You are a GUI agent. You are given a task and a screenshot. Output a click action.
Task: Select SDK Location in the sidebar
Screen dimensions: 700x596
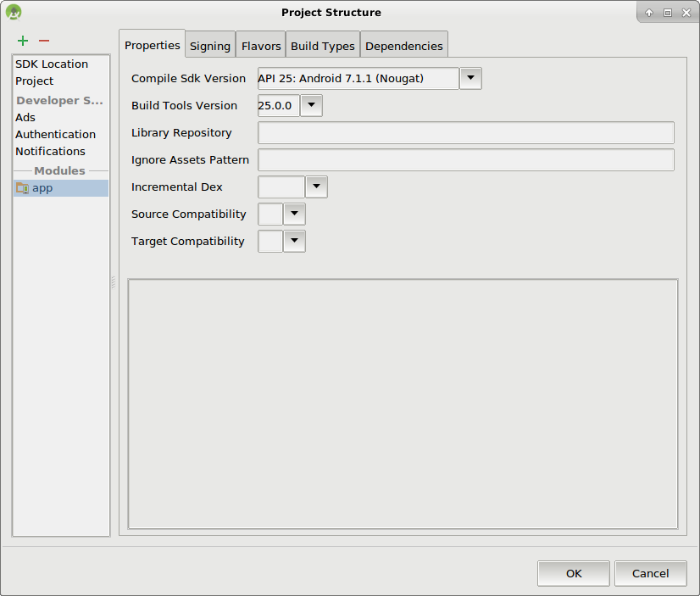51,64
